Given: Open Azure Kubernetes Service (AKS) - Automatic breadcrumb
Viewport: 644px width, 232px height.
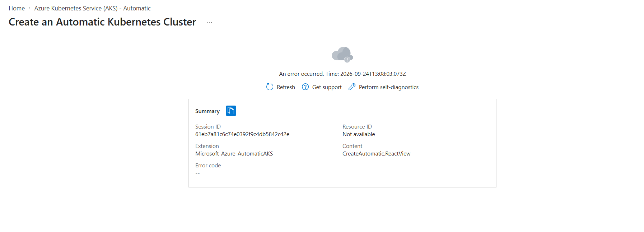Looking at the screenshot, I should tap(92, 8).
